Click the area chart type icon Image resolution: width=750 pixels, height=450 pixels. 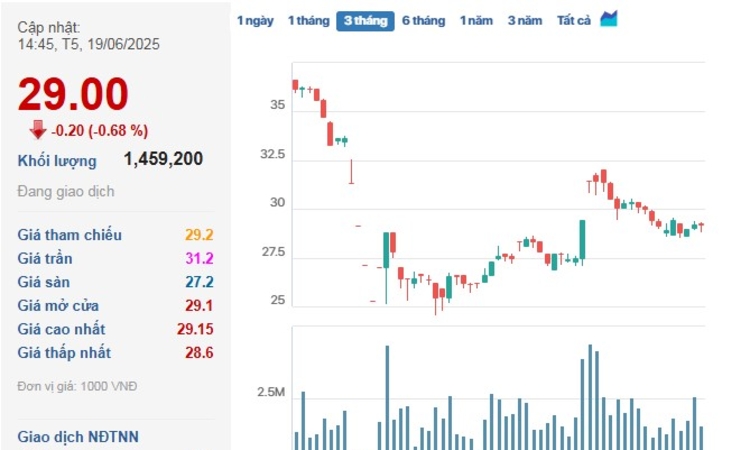tap(609, 19)
